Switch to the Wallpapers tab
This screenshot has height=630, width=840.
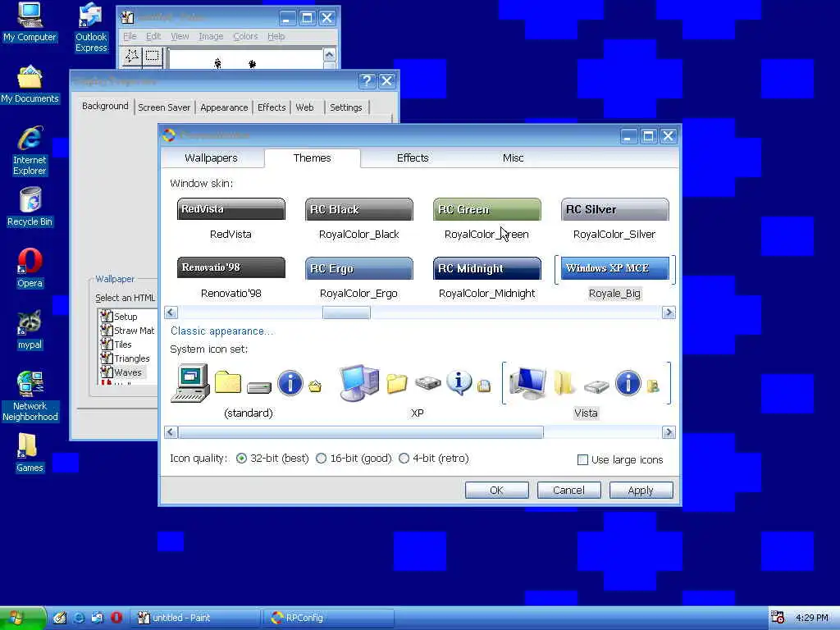pyautogui.click(x=211, y=158)
